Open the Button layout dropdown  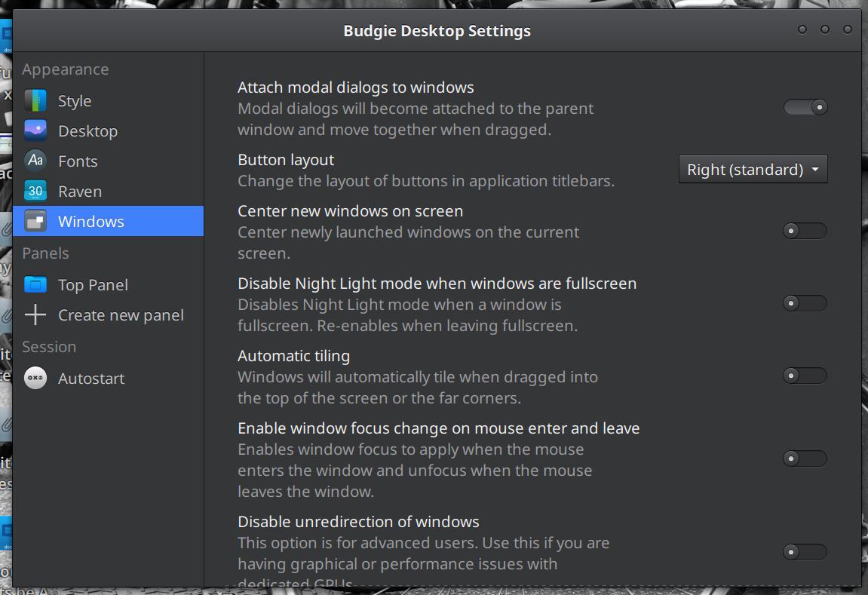[x=753, y=170]
